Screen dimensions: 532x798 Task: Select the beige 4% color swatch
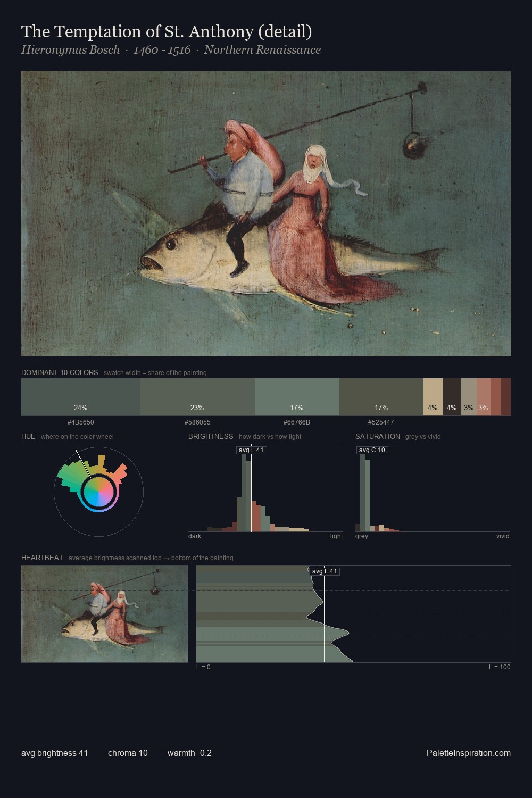(433, 397)
